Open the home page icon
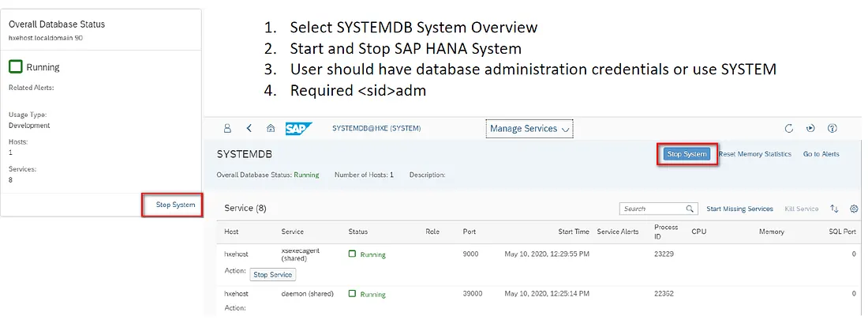Image resolution: width=868 pixels, height=320 pixels. click(x=271, y=128)
